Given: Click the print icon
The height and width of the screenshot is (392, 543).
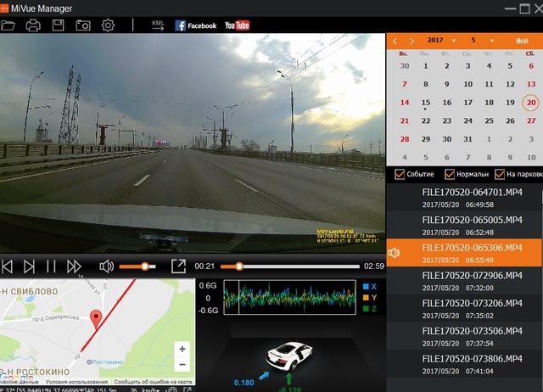Looking at the screenshot, I should [x=33, y=25].
